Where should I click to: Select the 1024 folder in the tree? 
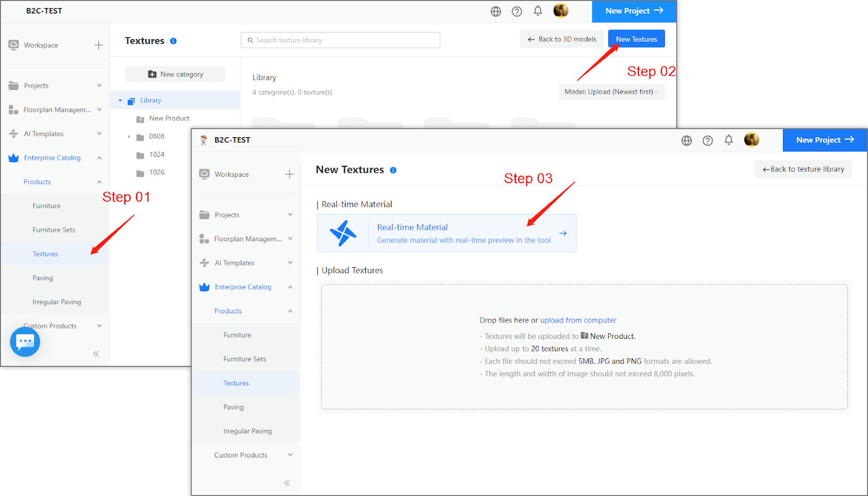tap(157, 154)
